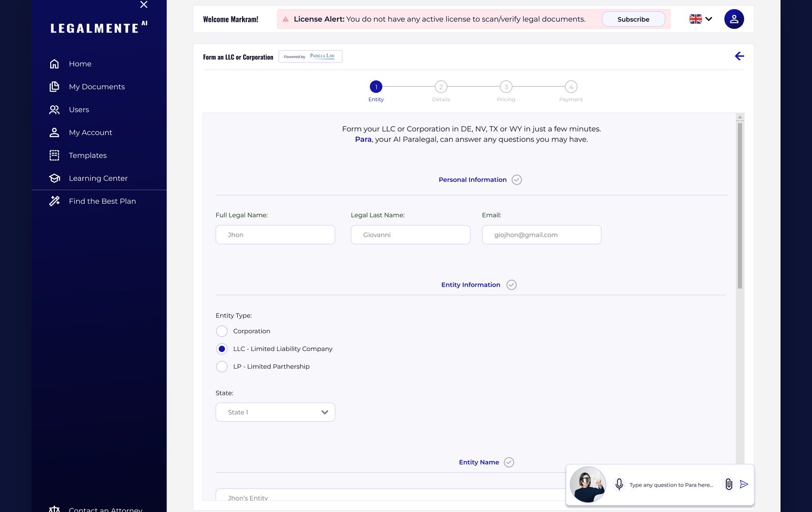Open the Contact an Attorney scales icon
812x512 pixels.
tap(54, 508)
